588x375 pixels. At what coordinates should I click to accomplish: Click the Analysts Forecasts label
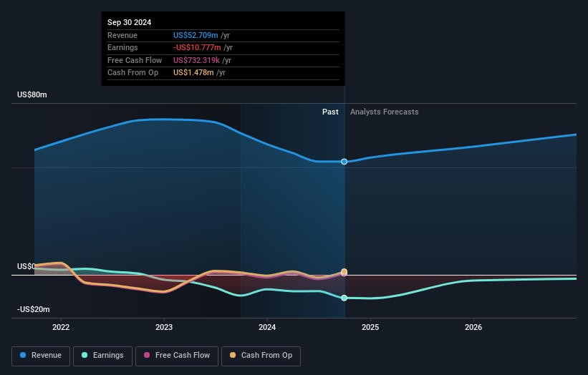tap(385, 112)
